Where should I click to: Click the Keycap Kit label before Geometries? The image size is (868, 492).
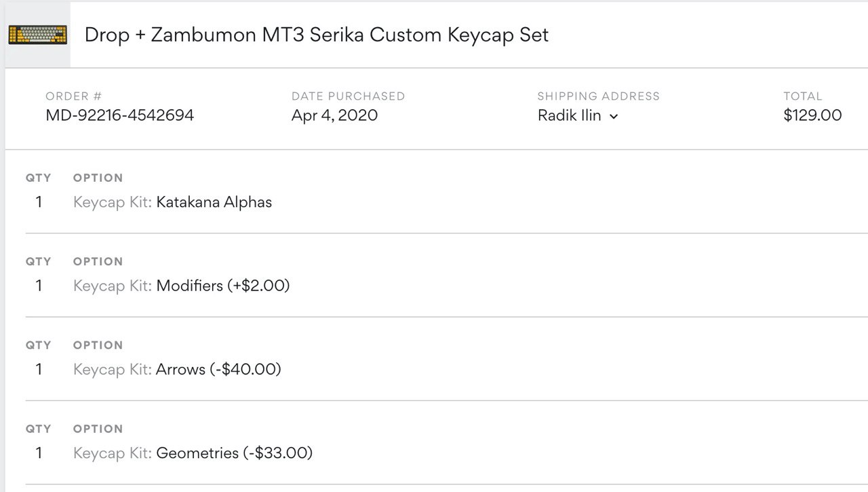tap(113, 453)
